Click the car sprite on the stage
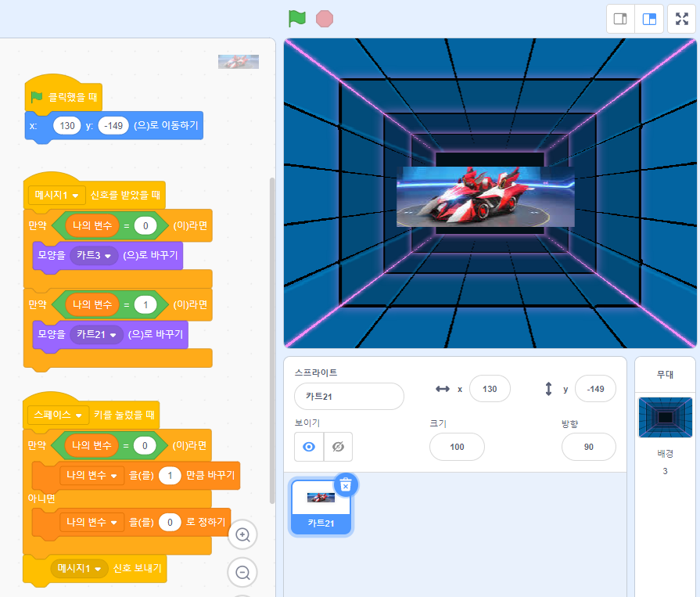 485,196
